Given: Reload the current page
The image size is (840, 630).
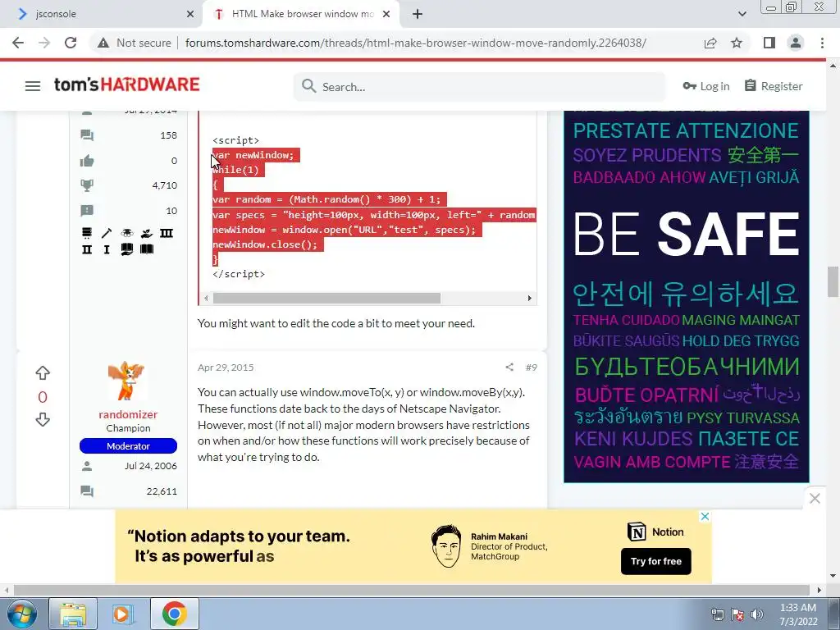Looking at the screenshot, I should 71,43.
